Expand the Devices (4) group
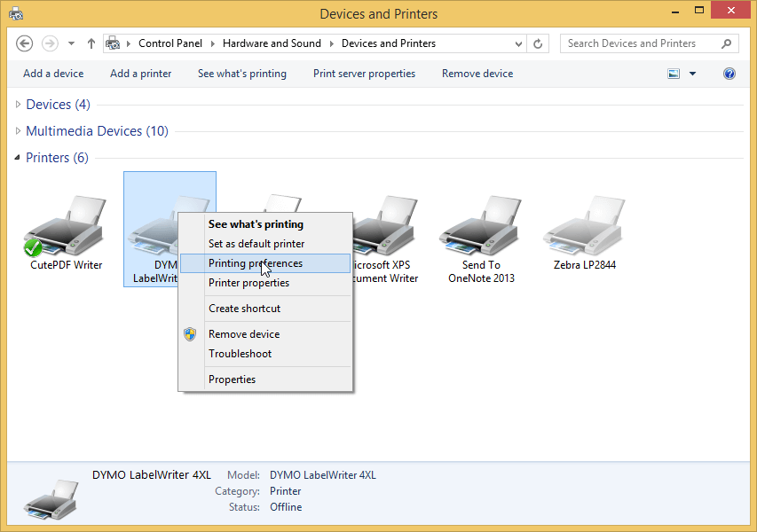The height and width of the screenshot is (532, 757). [x=18, y=104]
